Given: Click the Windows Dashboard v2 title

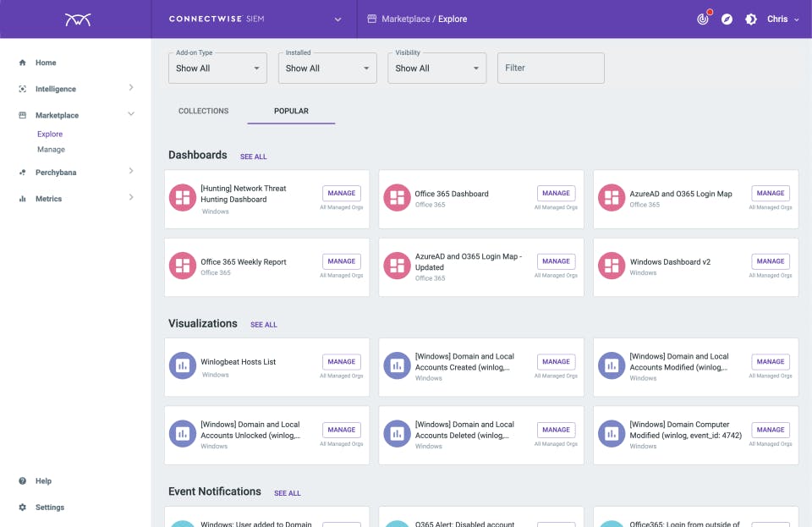Looking at the screenshot, I should (670, 262).
